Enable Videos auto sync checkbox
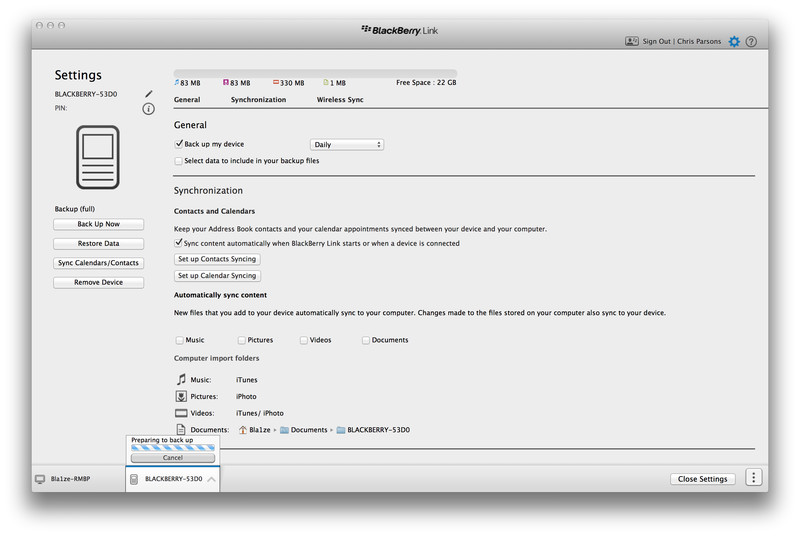The height and width of the screenshot is (536, 800). (x=304, y=340)
